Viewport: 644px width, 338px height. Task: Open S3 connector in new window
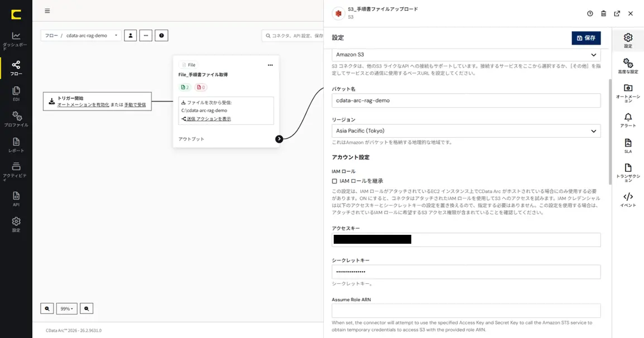point(617,13)
